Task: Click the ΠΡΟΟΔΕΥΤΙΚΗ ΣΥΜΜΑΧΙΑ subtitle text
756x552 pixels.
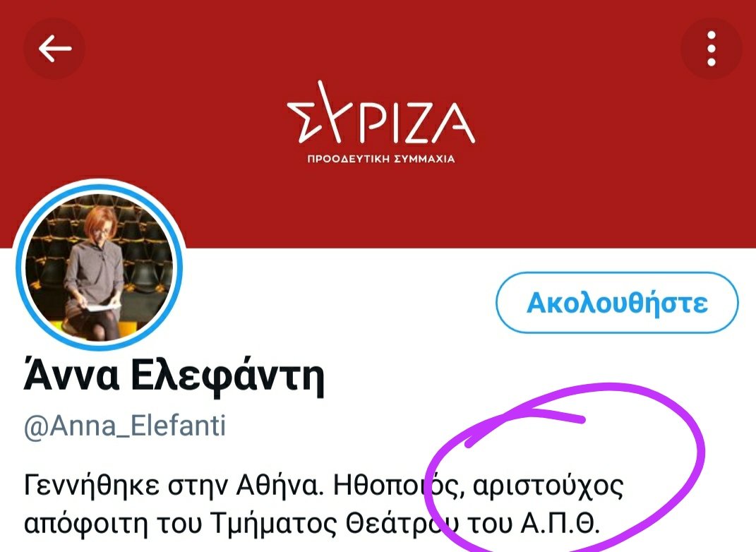Action: [381, 159]
